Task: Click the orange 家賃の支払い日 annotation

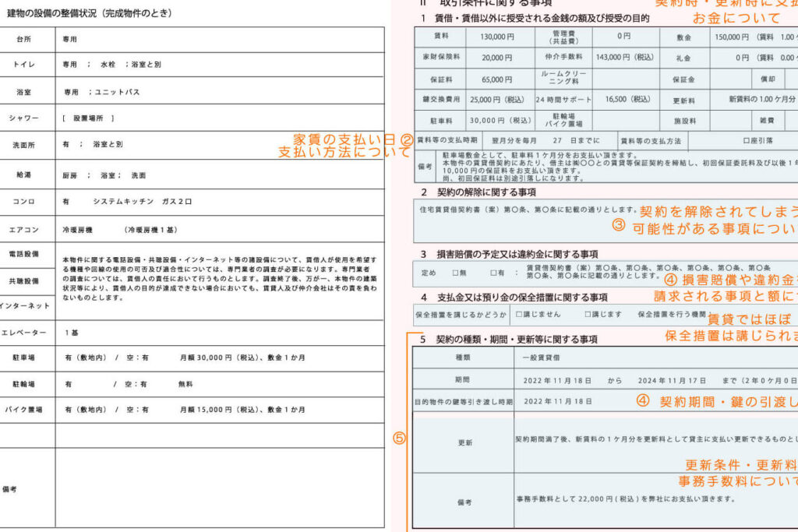Action: pyautogui.click(x=345, y=139)
